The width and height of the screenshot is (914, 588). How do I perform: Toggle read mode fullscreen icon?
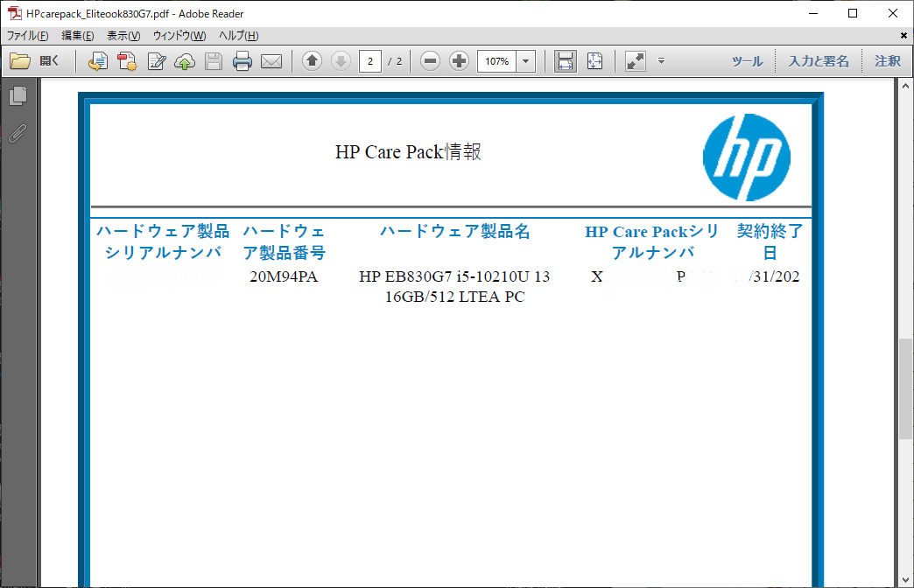click(x=636, y=61)
